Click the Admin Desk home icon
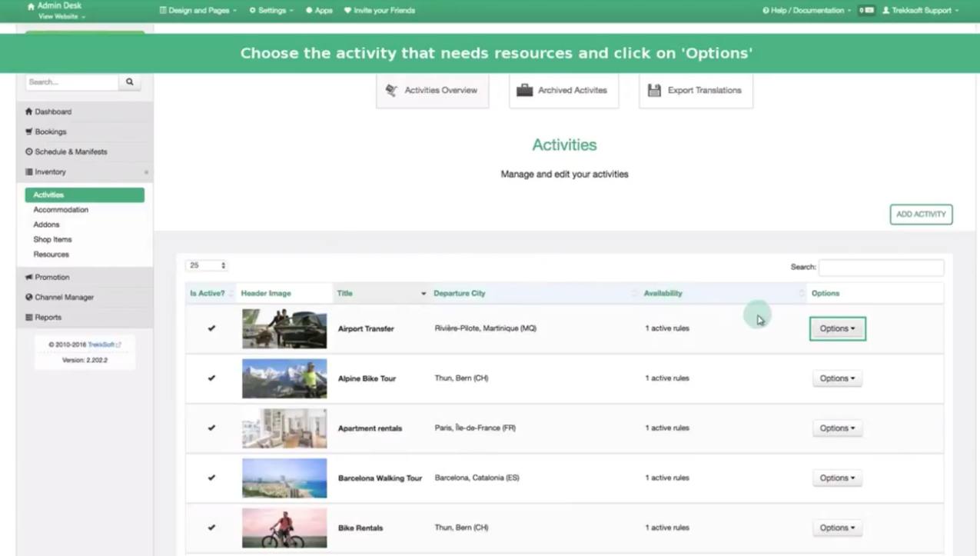 point(31,6)
